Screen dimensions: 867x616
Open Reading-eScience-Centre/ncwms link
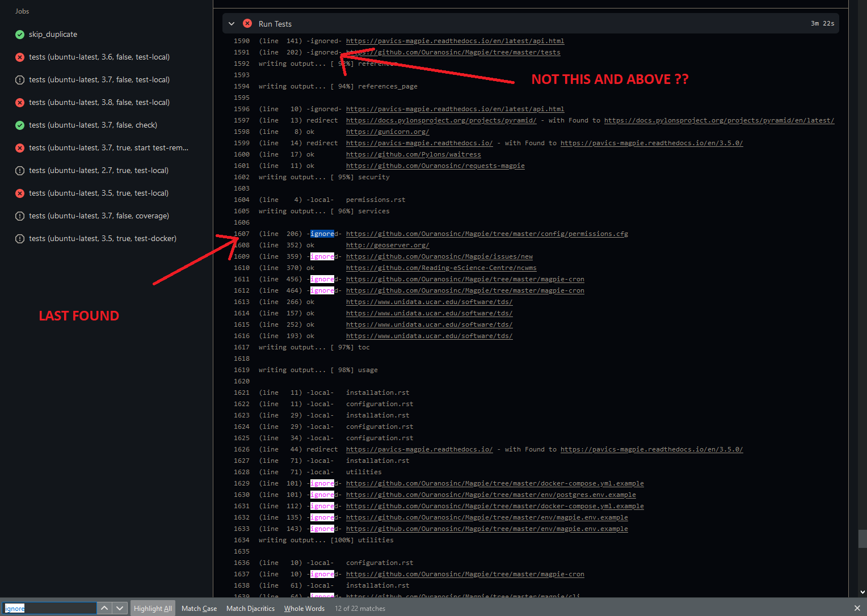441,268
